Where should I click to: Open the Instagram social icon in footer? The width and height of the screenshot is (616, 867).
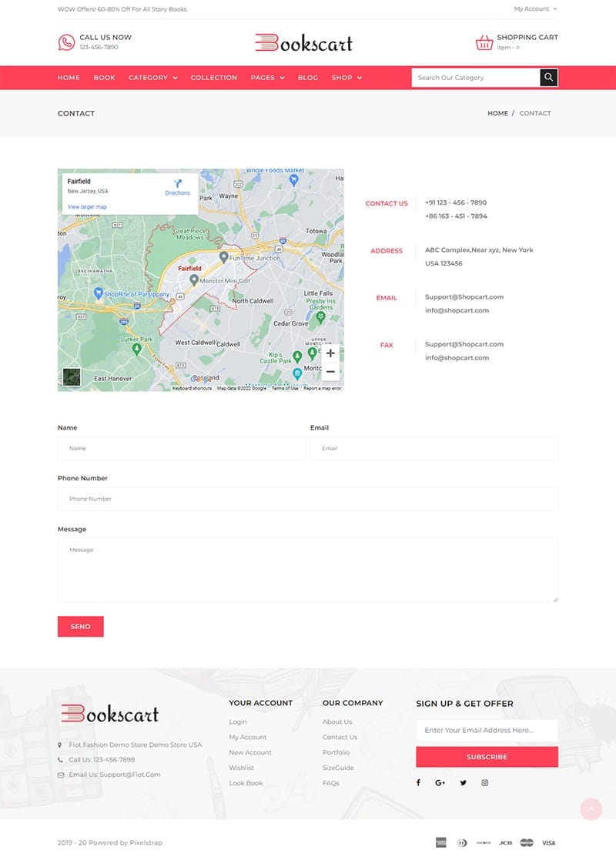click(485, 783)
